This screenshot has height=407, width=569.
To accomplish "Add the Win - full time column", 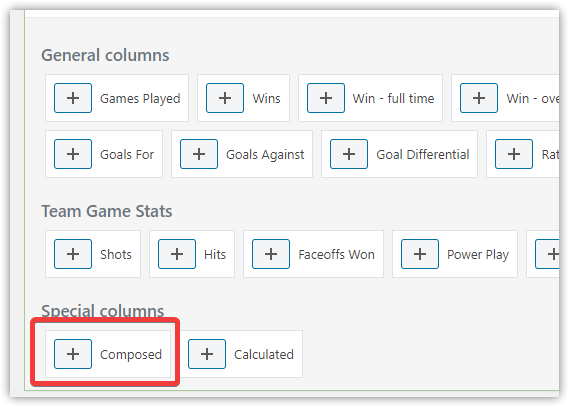I will coord(326,98).
